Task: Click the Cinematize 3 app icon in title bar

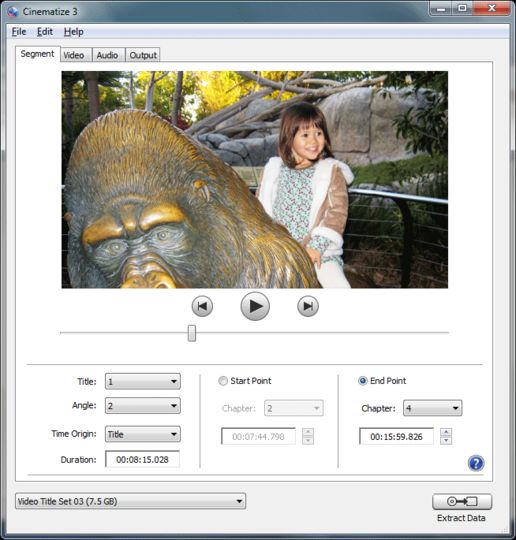Action: 13,11
